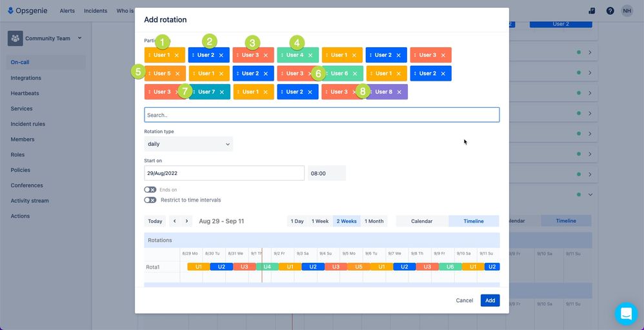Select the U6 block in Rota1 timeline
644x330 pixels.
450,267
